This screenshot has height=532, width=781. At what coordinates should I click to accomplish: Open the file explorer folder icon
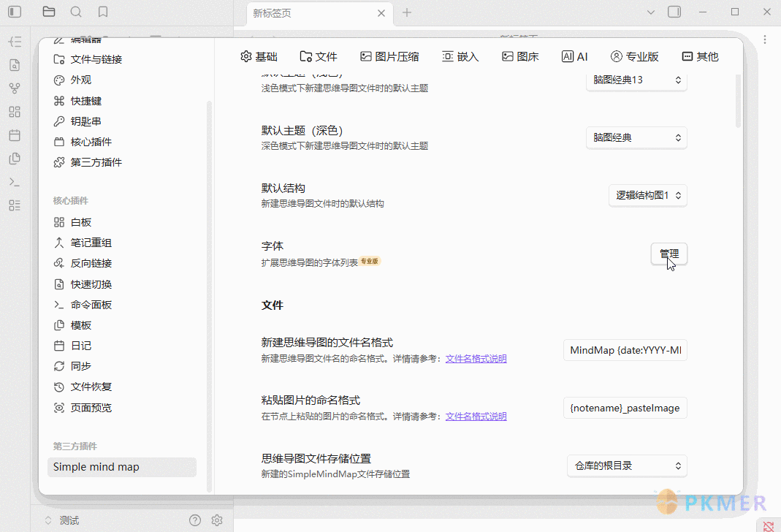click(x=49, y=12)
